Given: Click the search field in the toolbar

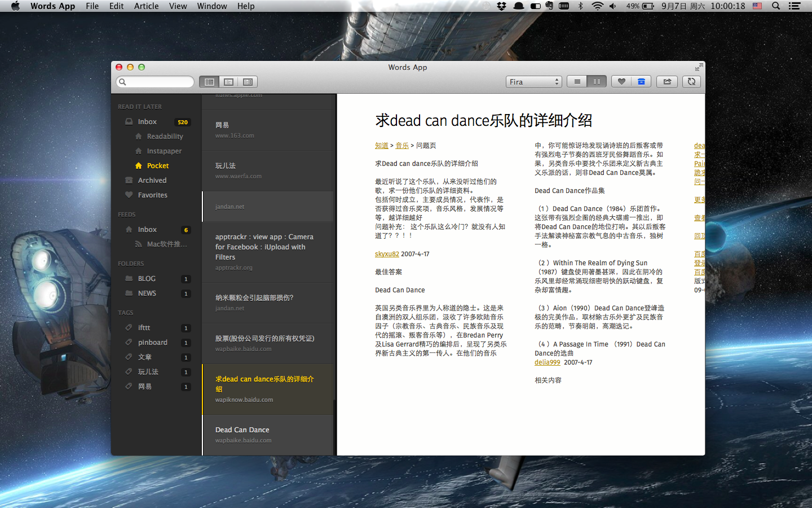Looking at the screenshot, I should 155,82.
